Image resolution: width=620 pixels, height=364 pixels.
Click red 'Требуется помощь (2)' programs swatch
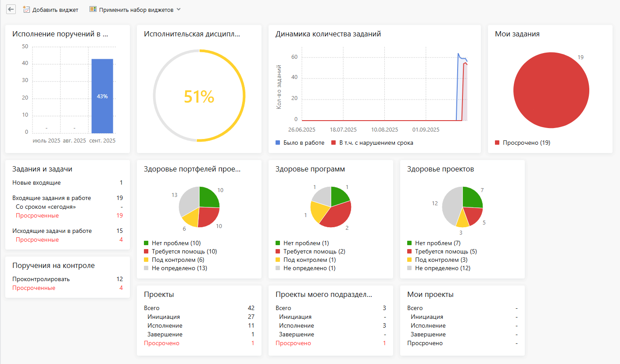coord(278,251)
